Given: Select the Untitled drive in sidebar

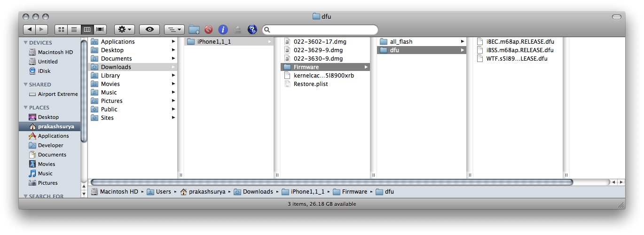Looking at the screenshot, I should coord(51,62).
